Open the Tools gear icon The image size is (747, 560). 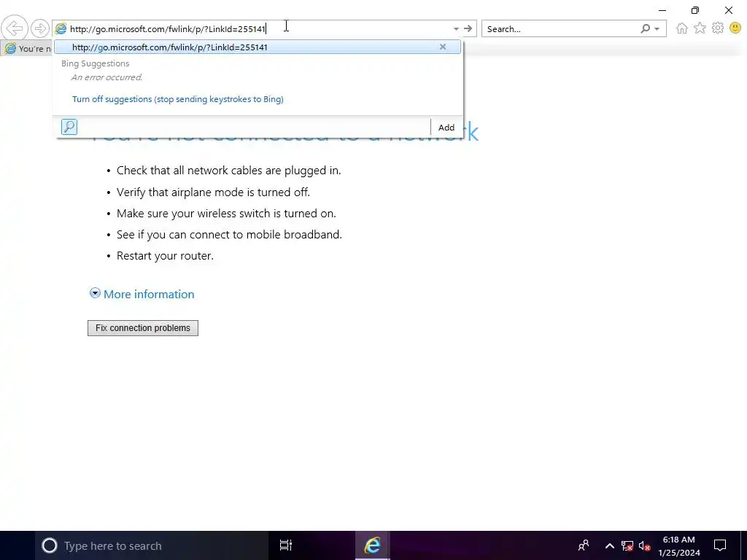718,28
